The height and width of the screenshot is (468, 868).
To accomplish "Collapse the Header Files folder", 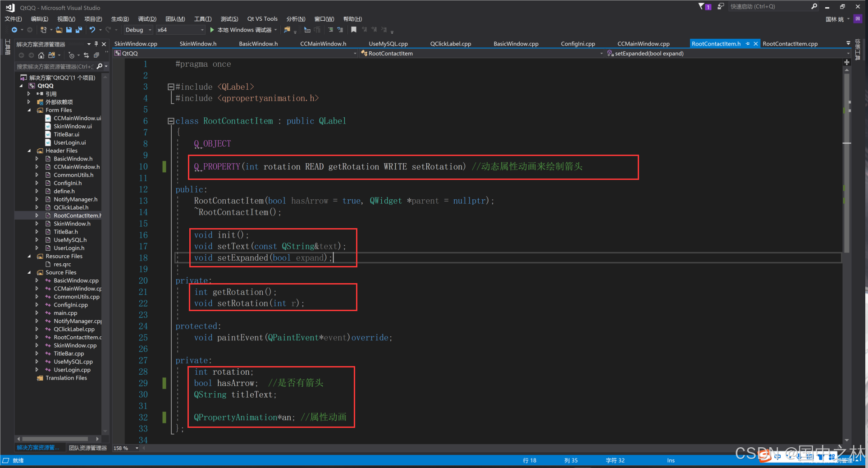I will pyautogui.click(x=29, y=151).
